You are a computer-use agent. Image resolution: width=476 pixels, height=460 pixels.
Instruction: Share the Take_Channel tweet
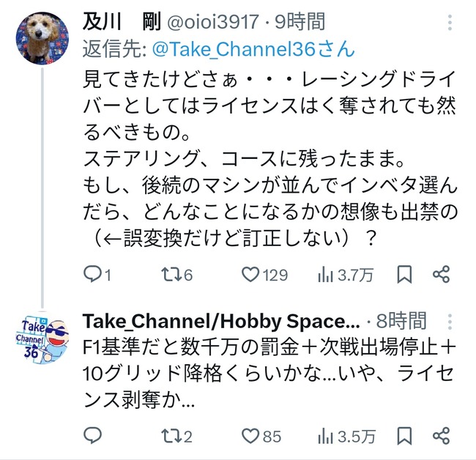click(441, 436)
